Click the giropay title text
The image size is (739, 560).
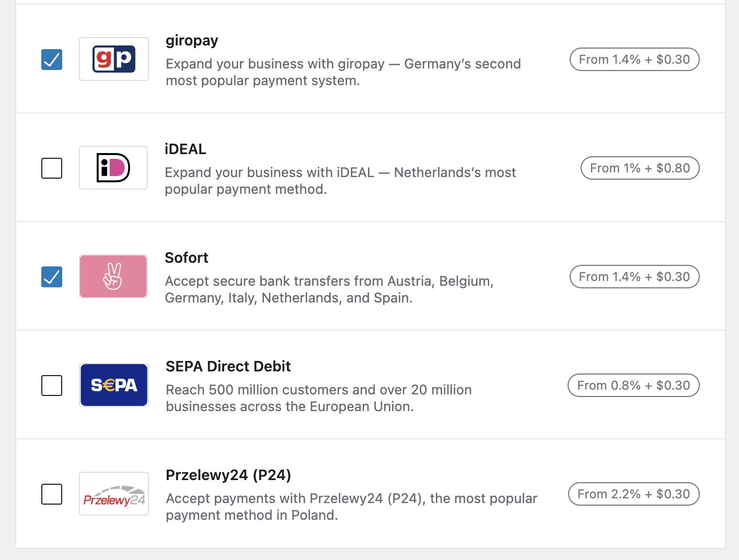[192, 41]
